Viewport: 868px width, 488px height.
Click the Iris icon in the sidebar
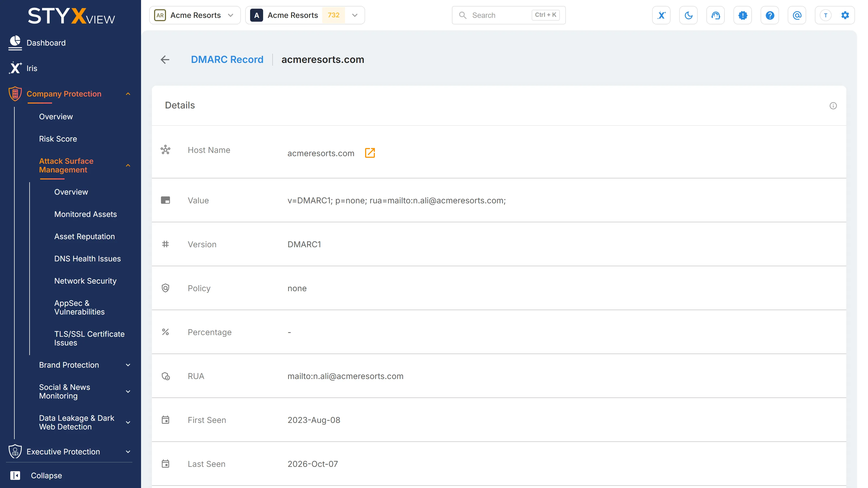pyautogui.click(x=15, y=68)
